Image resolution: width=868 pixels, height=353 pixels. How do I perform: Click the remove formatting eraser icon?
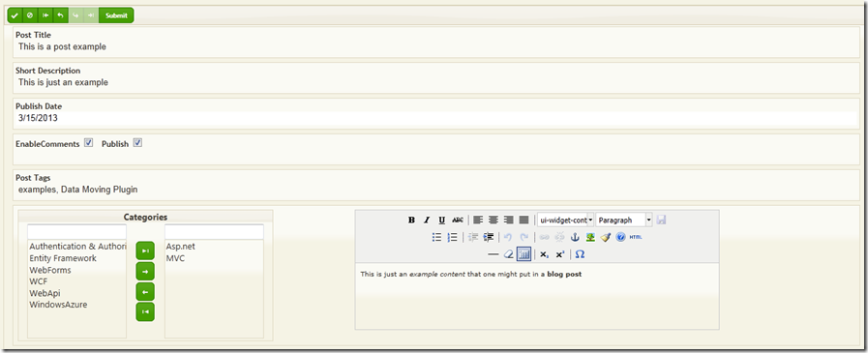508,254
